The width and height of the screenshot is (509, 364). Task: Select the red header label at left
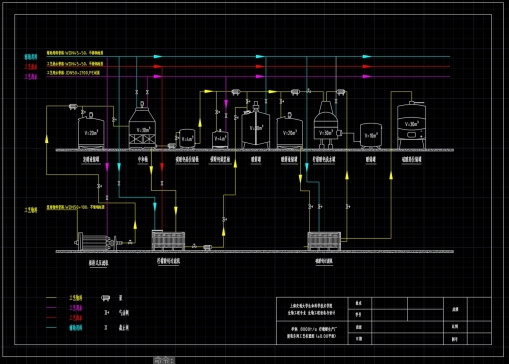point(31,67)
